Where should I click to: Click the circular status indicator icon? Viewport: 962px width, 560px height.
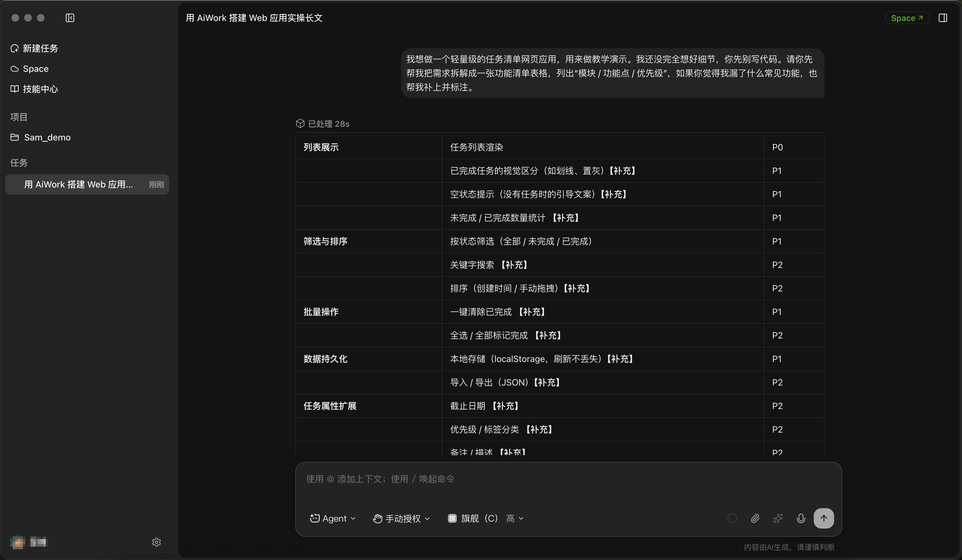point(732,518)
